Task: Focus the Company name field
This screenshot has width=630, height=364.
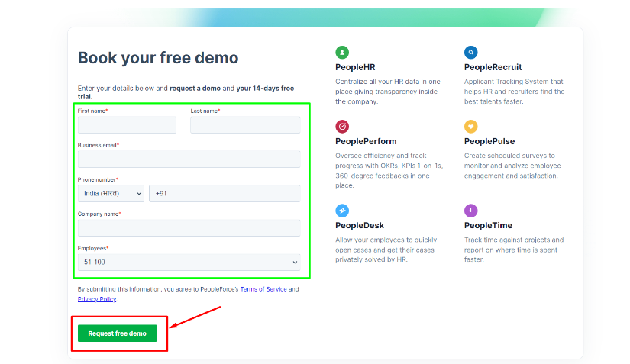Action: [x=189, y=227]
